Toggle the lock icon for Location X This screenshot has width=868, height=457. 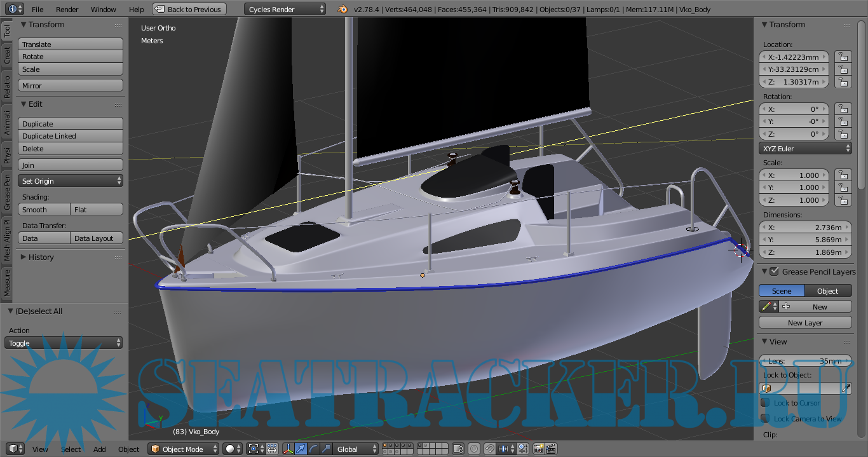843,57
